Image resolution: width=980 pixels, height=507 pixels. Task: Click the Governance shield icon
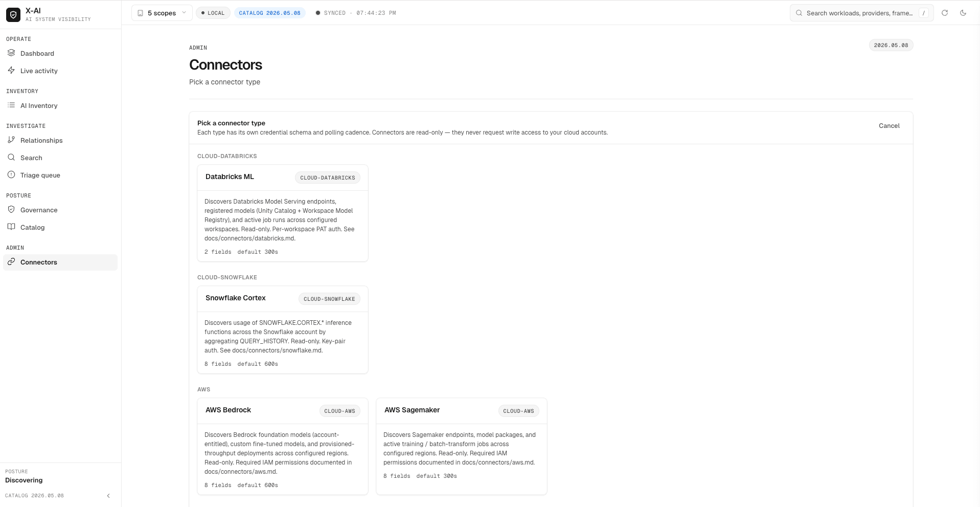11,209
